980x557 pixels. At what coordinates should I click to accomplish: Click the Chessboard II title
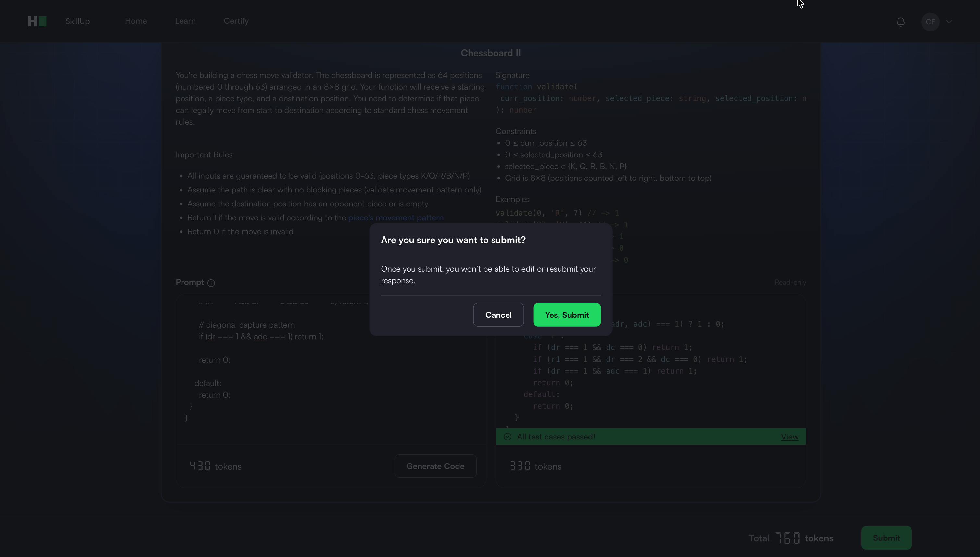tap(491, 53)
